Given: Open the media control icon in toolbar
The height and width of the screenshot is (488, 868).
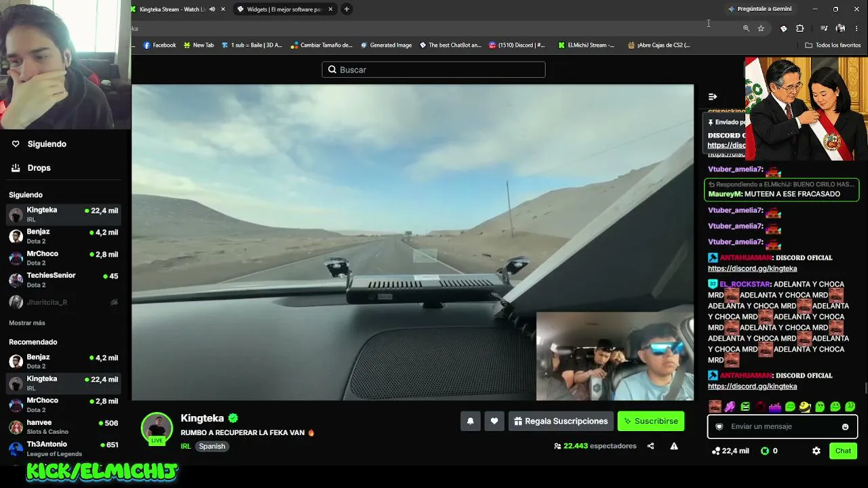Looking at the screenshot, I should 824,28.
